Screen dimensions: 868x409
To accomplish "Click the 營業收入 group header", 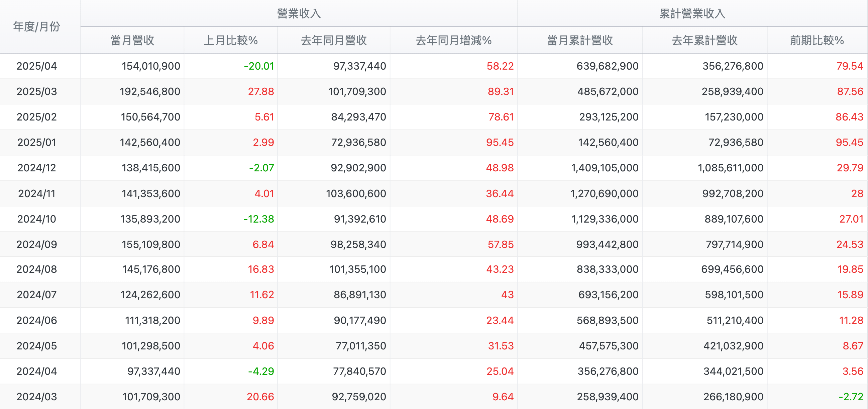I will coord(299,13).
